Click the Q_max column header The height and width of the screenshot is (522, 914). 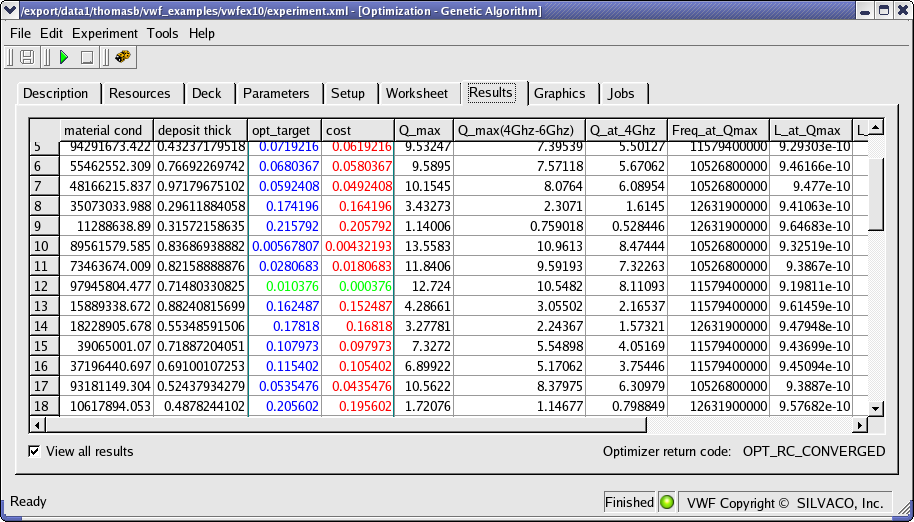pyautogui.click(x=424, y=130)
